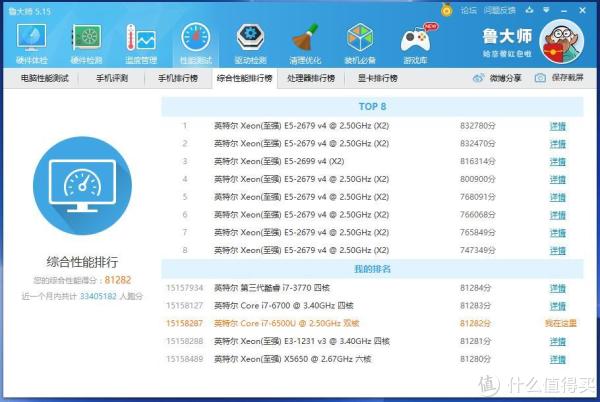600x402 pixels.
Task: Select 性能测试 performance test icon
Action: [196, 43]
